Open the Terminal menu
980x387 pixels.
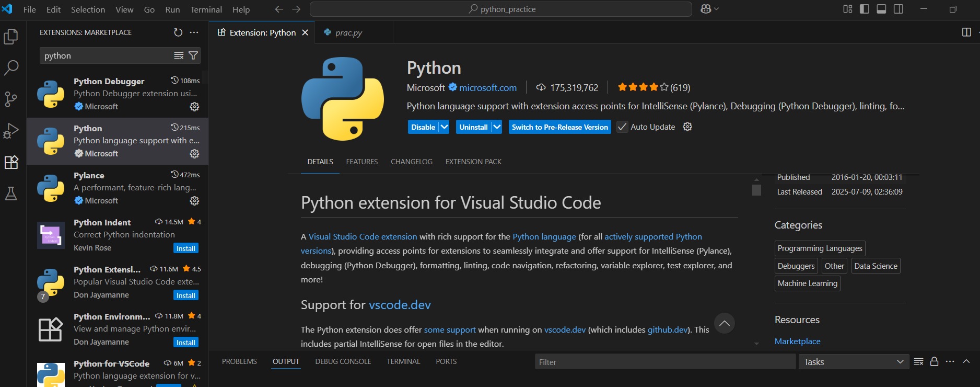[206, 9]
